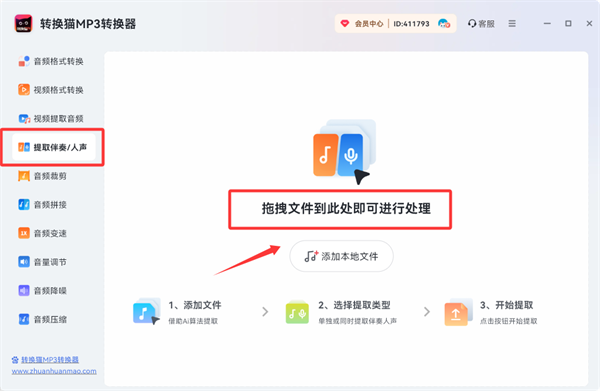The height and width of the screenshot is (391, 600).
Task: Click the music note icon in 添加本地文件
Action: tap(311, 256)
